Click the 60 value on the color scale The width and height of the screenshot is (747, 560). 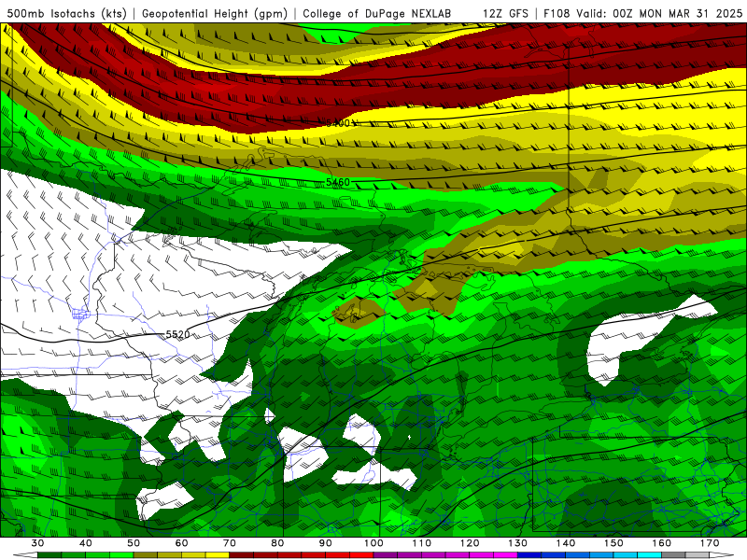181,543
